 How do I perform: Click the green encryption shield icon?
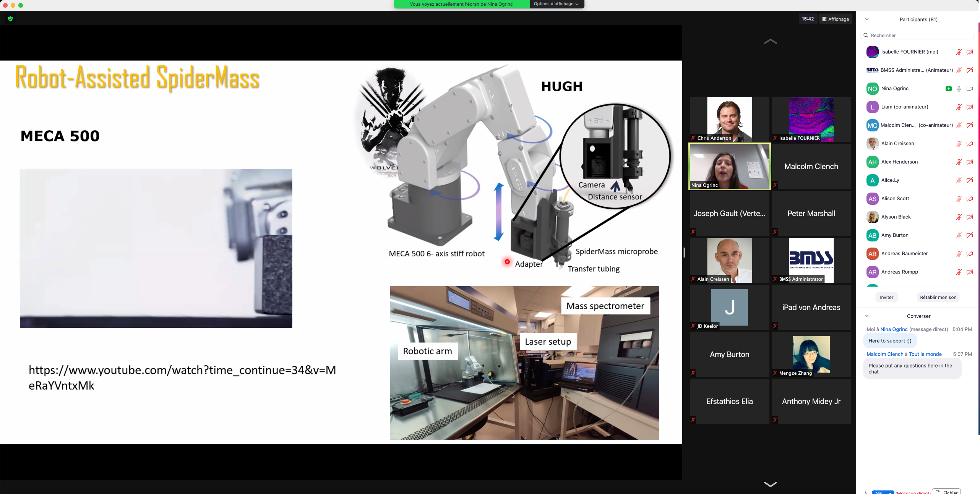10,19
